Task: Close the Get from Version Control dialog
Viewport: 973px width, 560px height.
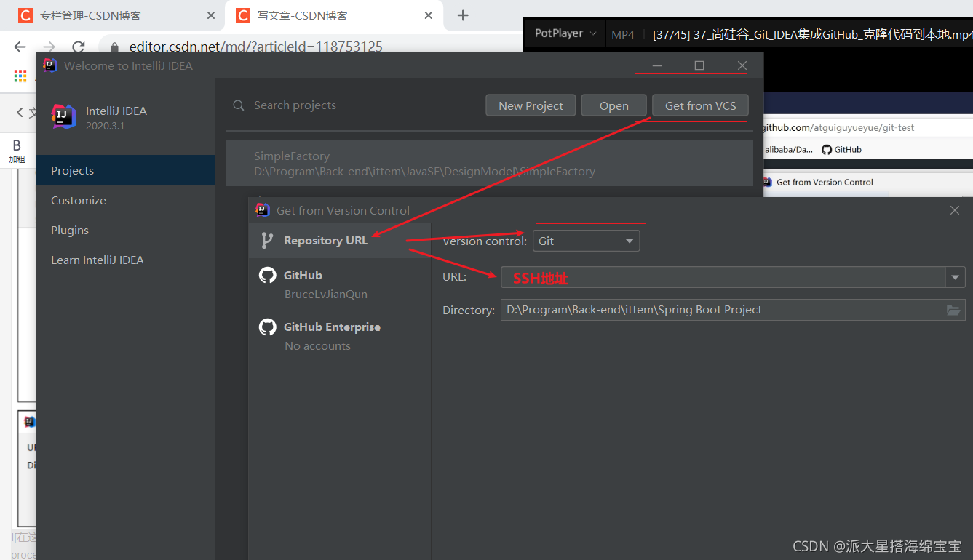Action: click(x=955, y=210)
